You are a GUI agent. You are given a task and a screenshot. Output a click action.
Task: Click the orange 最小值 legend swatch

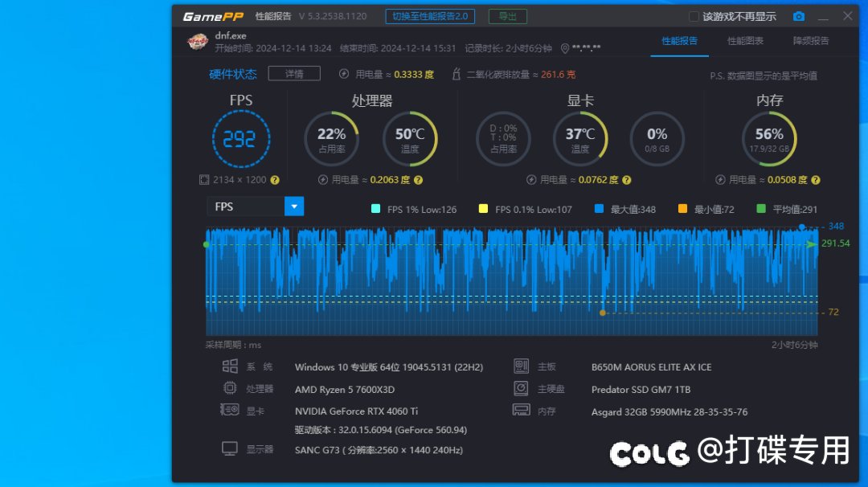(682, 209)
